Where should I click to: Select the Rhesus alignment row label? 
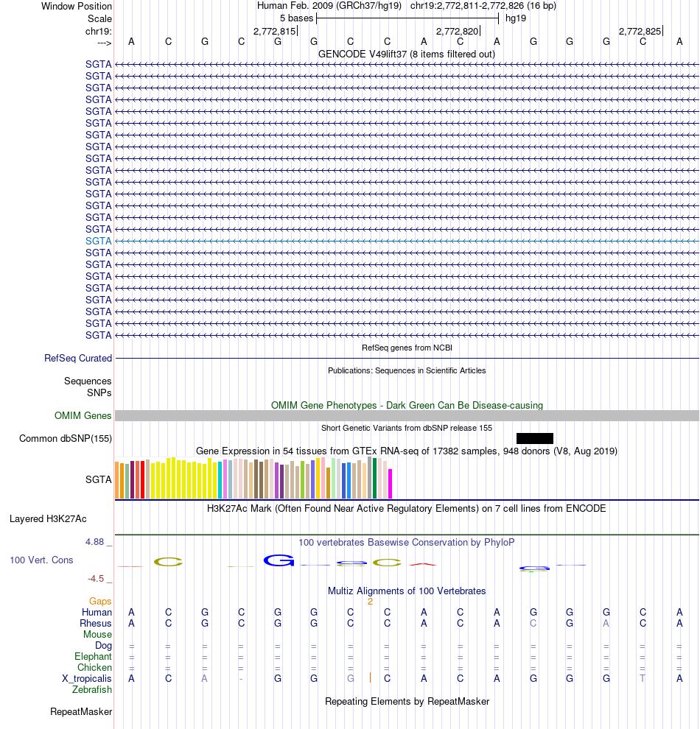coord(95,624)
